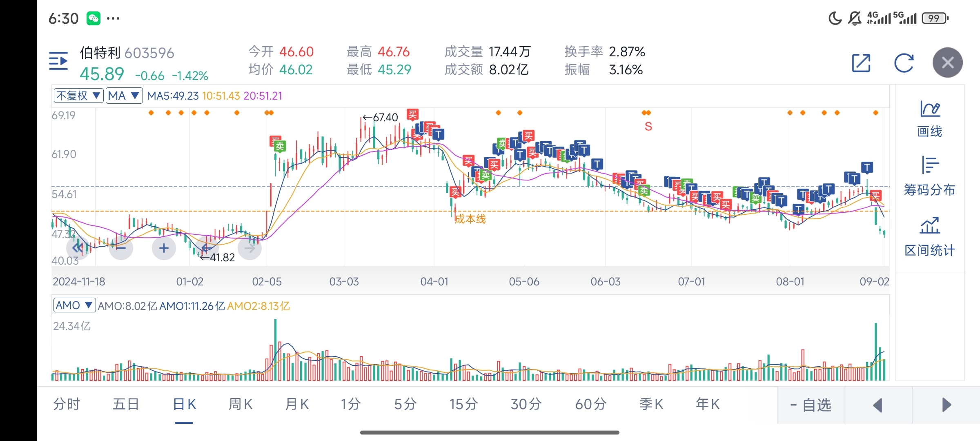This screenshot has width=980, height=441.
Task: Switch to 周K weekly tab
Action: coord(241,404)
